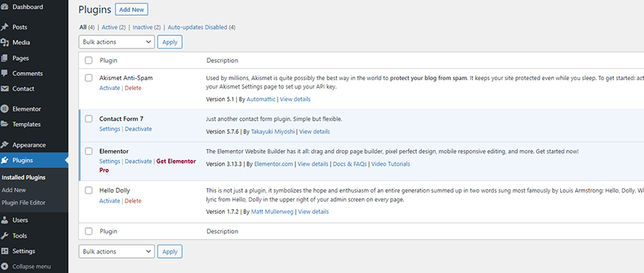This screenshot has height=273, width=644.
Task: Click the bottom Apply button
Action: coord(170,251)
